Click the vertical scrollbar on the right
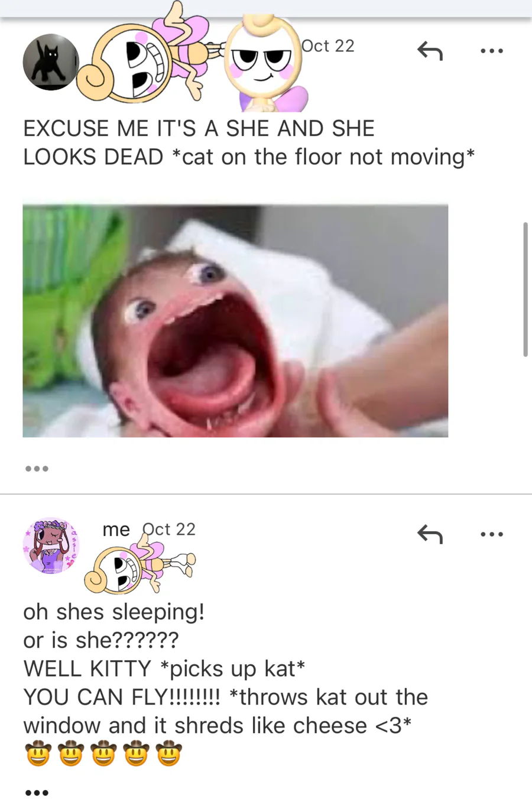532x809 pixels. click(x=525, y=290)
